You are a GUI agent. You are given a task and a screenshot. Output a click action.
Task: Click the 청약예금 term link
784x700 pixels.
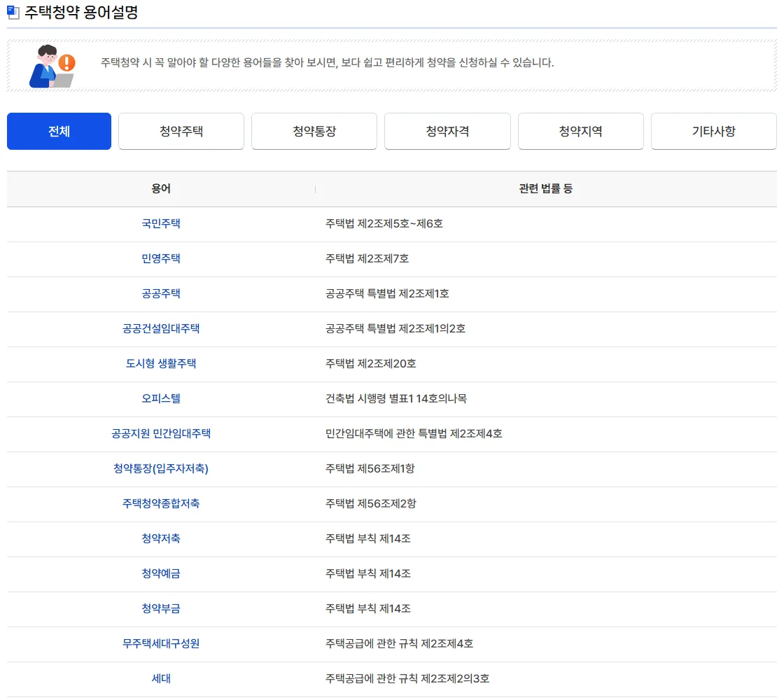point(161,573)
